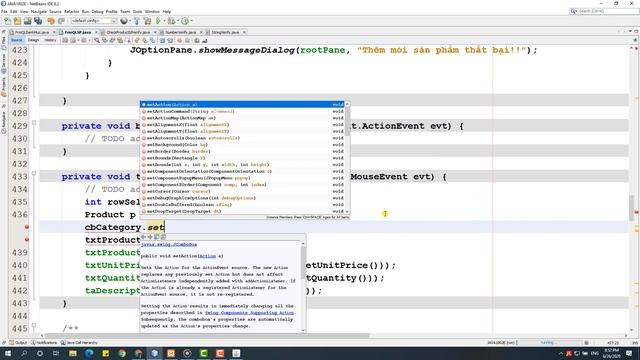Click the green Run Project icon
The width and height of the screenshot is (640, 360).
[158, 21]
